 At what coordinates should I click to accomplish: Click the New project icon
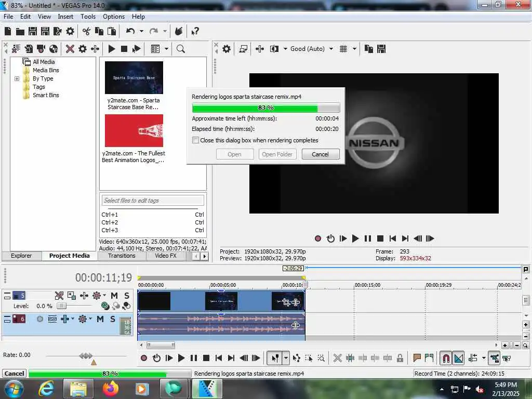7,31
